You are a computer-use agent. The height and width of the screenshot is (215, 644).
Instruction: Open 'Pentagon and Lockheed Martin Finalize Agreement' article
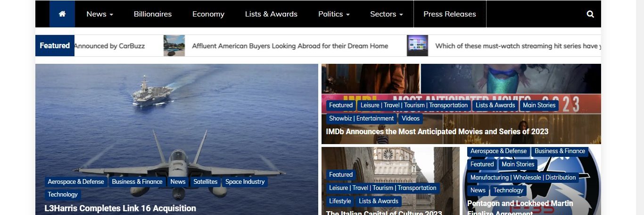(x=520, y=207)
